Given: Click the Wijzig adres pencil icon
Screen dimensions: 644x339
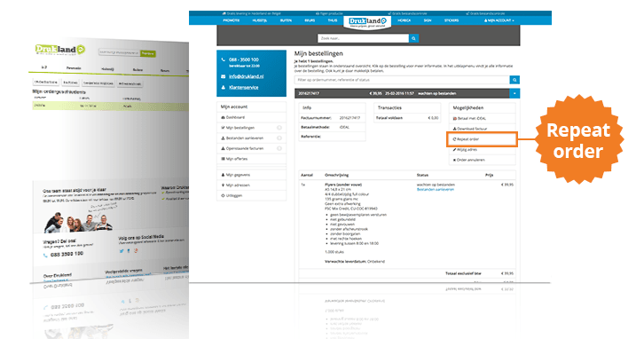Looking at the screenshot, I should pyautogui.click(x=454, y=150).
